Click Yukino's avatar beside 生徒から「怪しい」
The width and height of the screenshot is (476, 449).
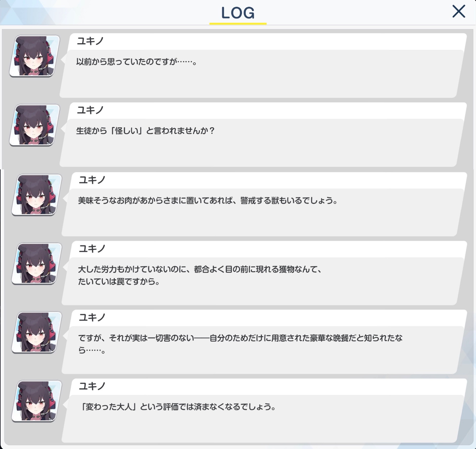[35, 125]
